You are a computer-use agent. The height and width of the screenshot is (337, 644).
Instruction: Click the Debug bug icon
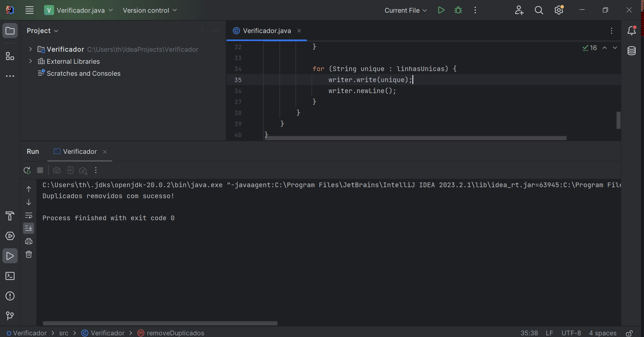(458, 10)
